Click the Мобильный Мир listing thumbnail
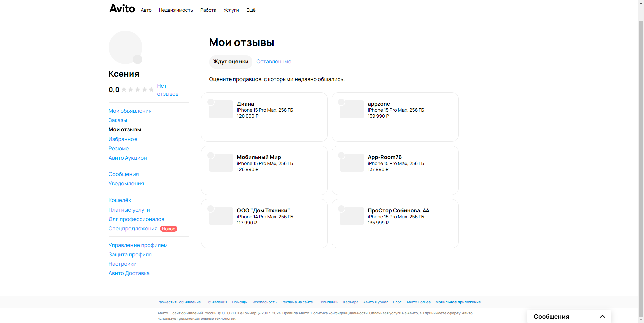 point(221,163)
